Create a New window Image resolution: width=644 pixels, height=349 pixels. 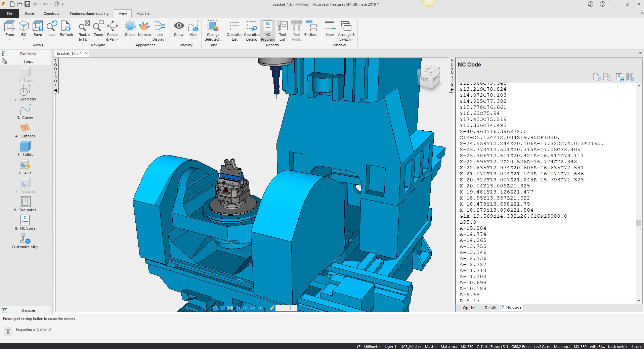point(330,29)
